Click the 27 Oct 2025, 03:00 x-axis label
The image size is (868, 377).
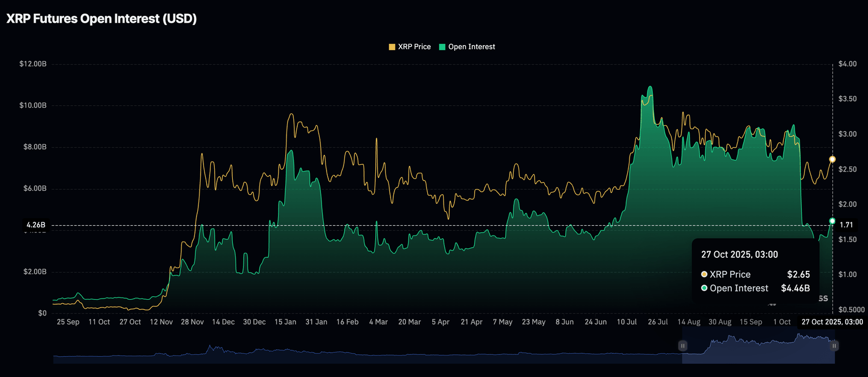pos(832,322)
